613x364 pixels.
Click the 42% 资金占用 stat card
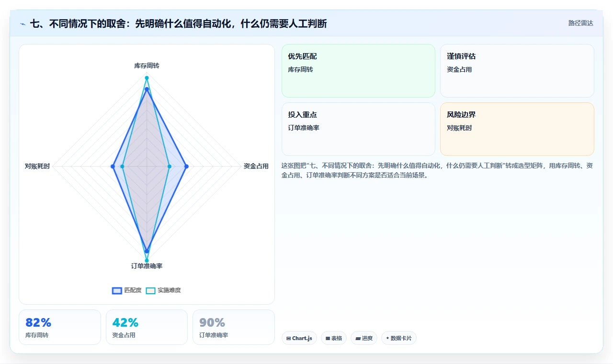[147, 327]
